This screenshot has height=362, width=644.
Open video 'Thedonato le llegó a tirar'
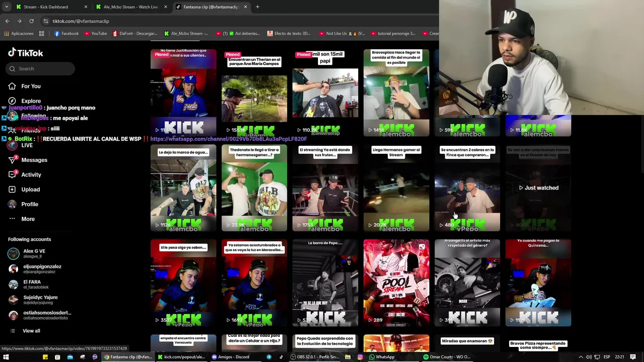[x=254, y=188]
